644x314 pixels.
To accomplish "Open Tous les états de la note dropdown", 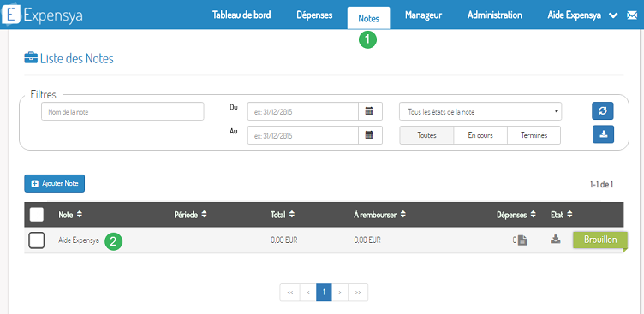I will pyautogui.click(x=480, y=111).
